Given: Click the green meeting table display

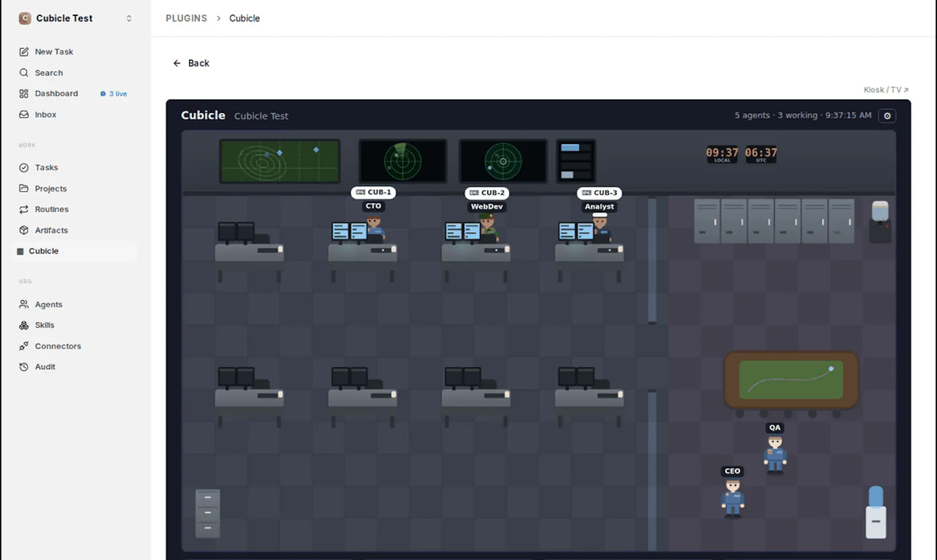Looking at the screenshot, I should (x=791, y=380).
